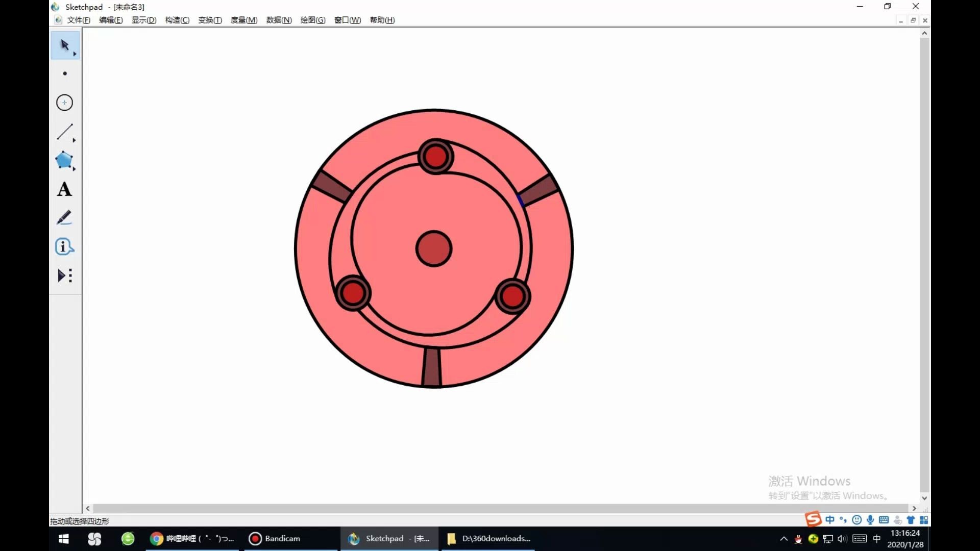This screenshot has height=551, width=980.
Task: Select the center dark red circle
Action: click(434, 249)
